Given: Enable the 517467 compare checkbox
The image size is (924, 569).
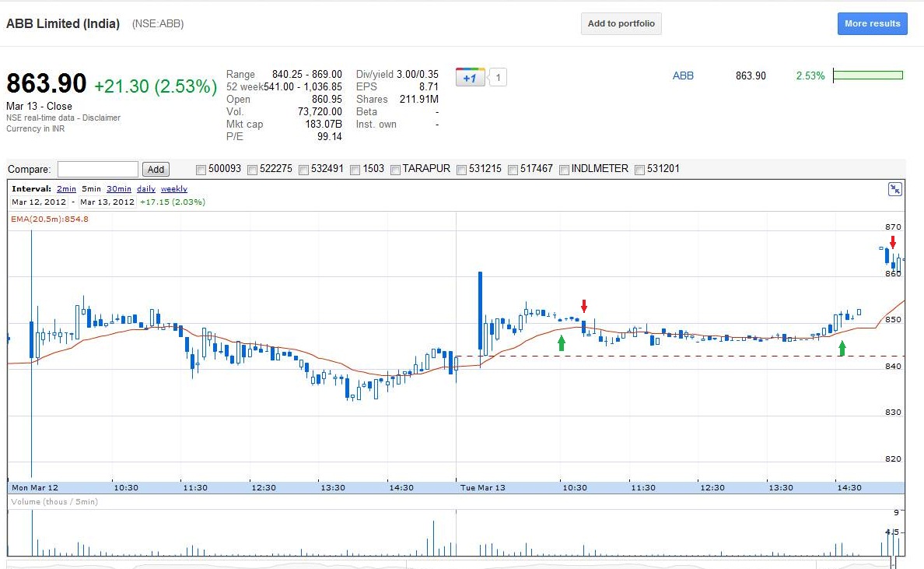Looking at the screenshot, I should click(x=513, y=170).
